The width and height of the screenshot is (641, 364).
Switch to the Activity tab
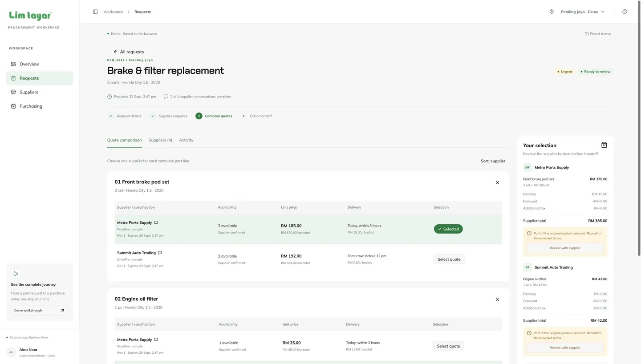coord(186,140)
